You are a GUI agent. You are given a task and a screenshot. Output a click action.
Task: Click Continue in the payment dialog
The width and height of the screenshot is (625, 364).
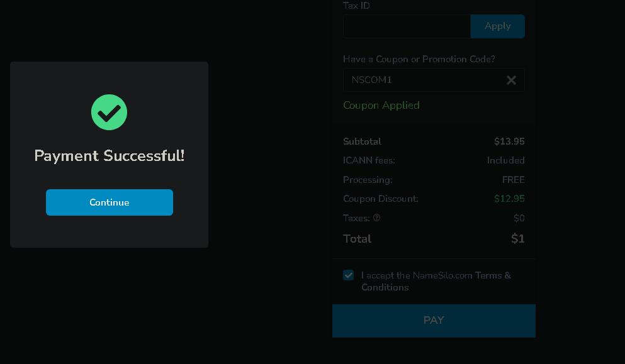click(x=110, y=202)
